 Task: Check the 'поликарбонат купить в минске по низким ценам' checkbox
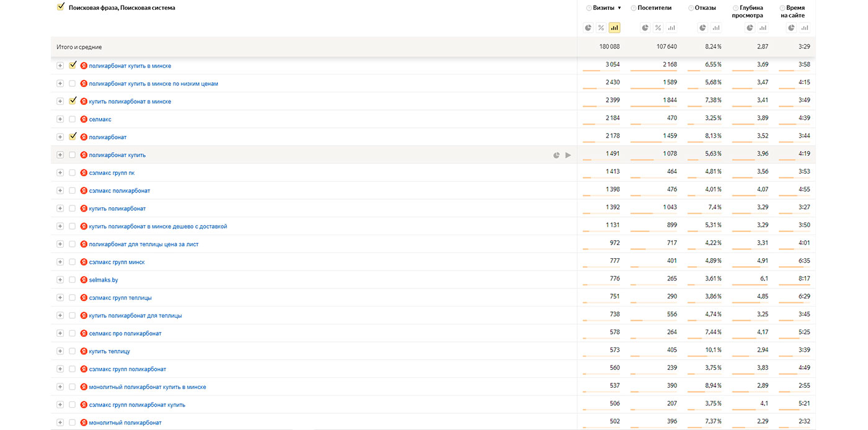pyautogui.click(x=72, y=83)
